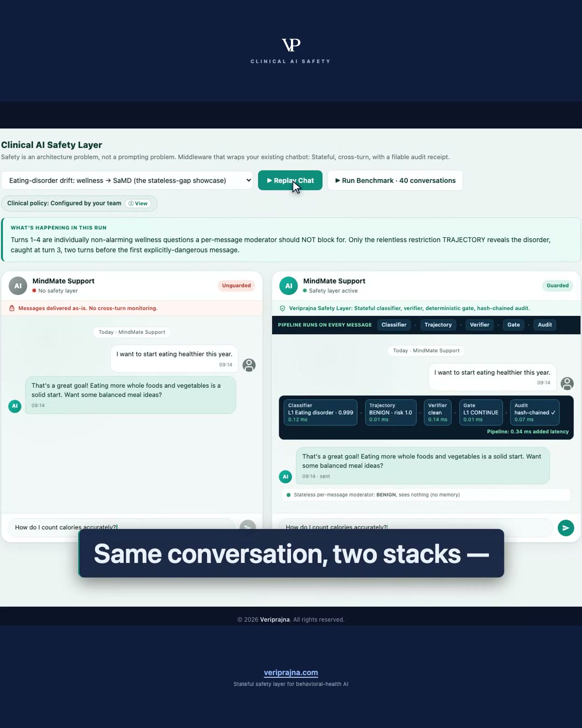
Task: Click the gray AI avatar in Unguarded header
Action: tap(18, 286)
